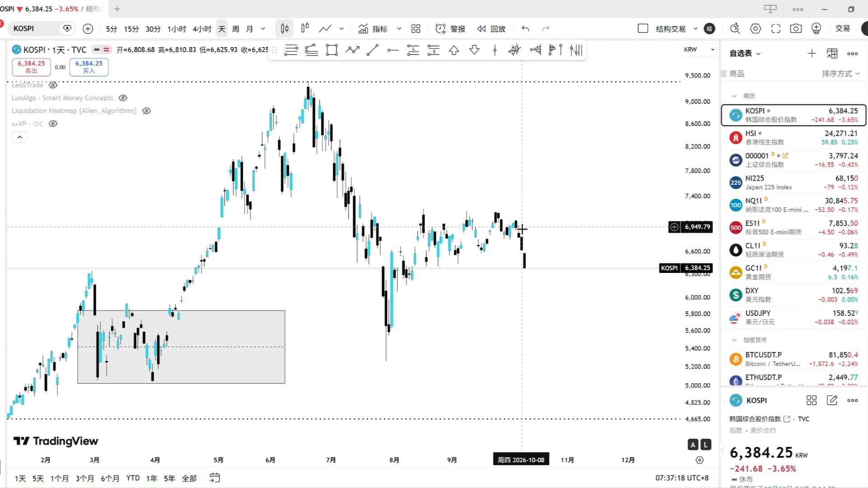Toggle visibility of PAVP indicator
This screenshot has width=868, height=488.
[53, 124]
